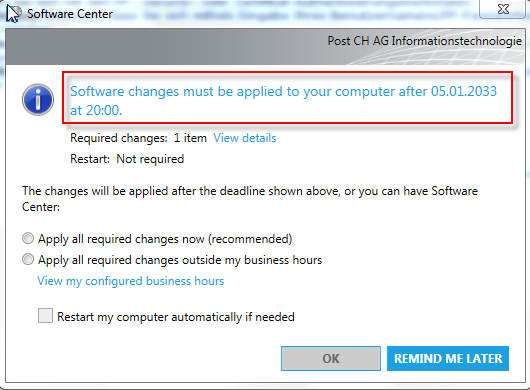Click the blue information icon
The width and height of the screenshot is (530, 390).
[38, 100]
